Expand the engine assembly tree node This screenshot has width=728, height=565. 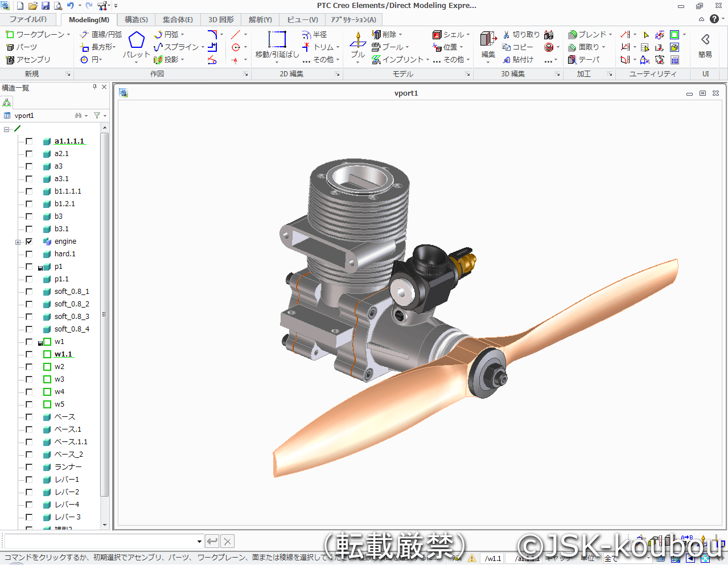click(18, 242)
